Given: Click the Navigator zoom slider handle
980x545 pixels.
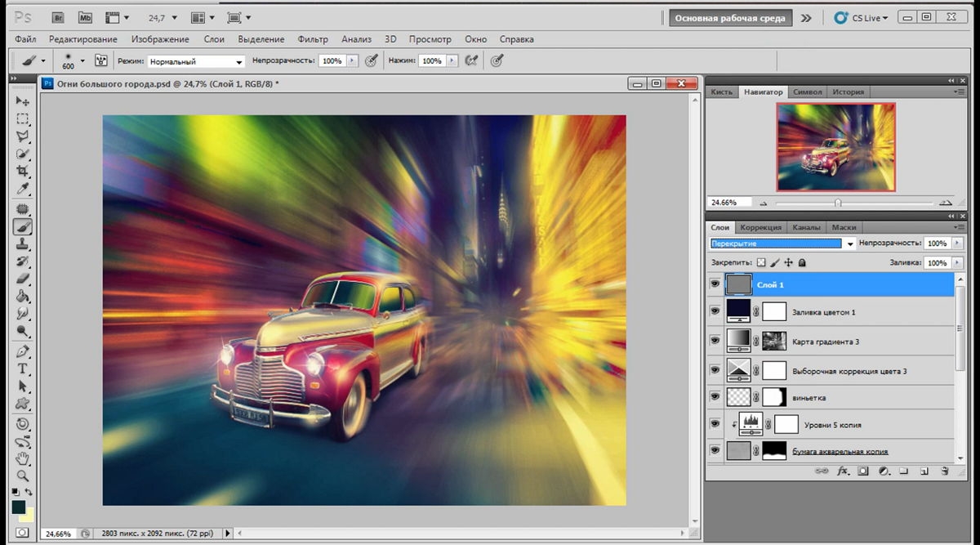Looking at the screenshot, I should pyautogui.click(x=838, y=203).
